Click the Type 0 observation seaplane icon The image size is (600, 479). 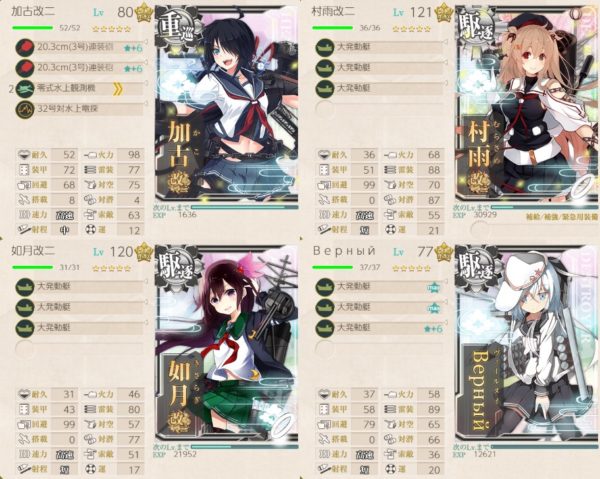point(25,89)
